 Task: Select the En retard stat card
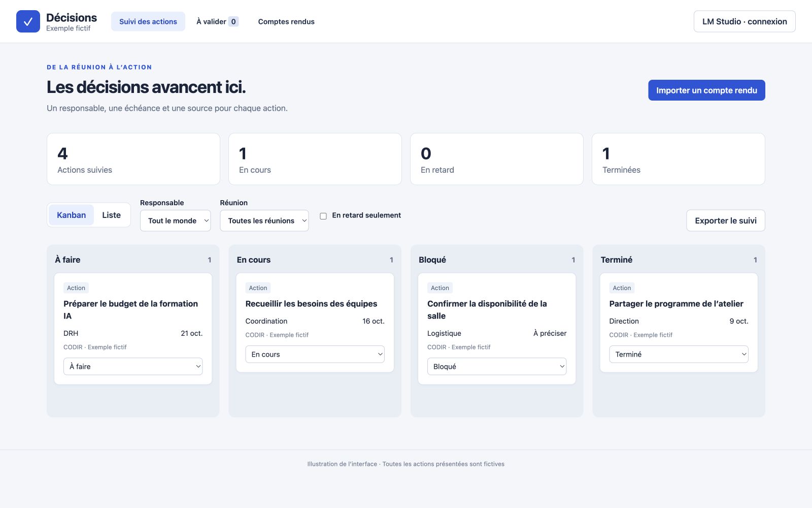497,159
